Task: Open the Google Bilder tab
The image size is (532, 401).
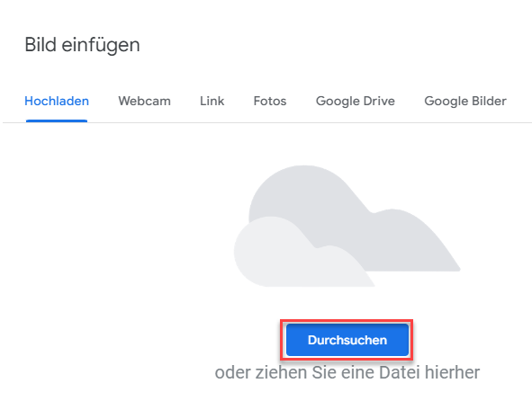Action: [465, 101]
